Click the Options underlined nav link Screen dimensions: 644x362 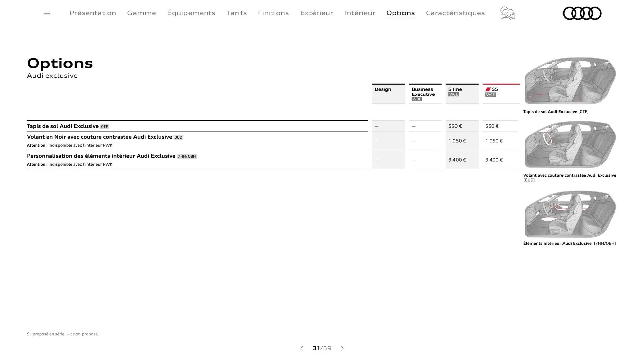400,13
